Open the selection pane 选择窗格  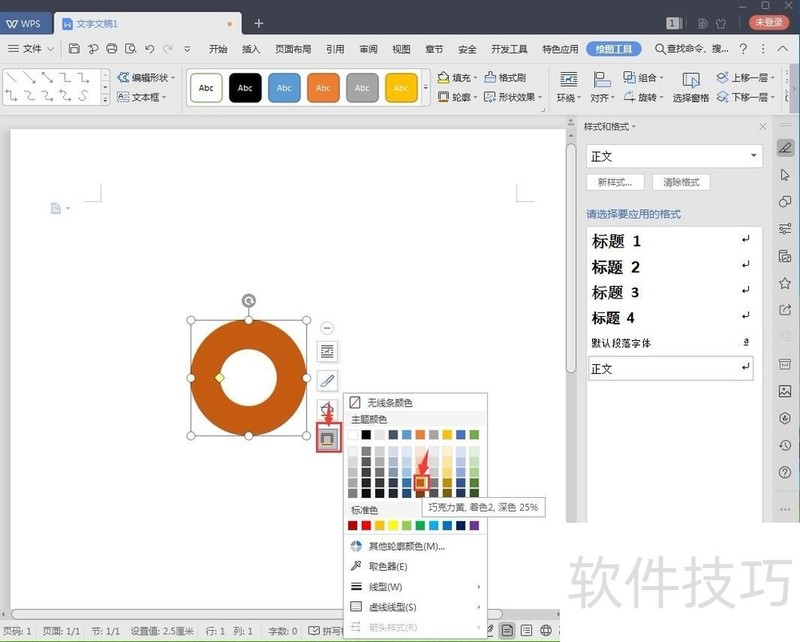(x=690, y=87)
